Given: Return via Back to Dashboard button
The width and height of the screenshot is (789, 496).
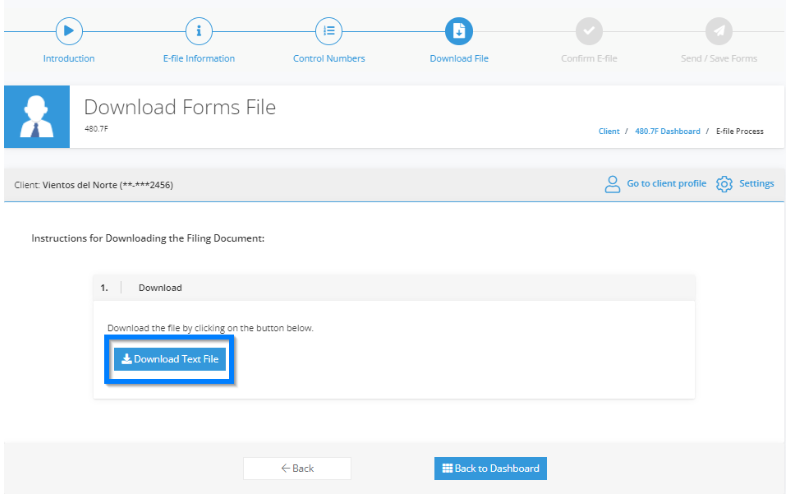Looking at the screenshot, I should coord(491,468).
